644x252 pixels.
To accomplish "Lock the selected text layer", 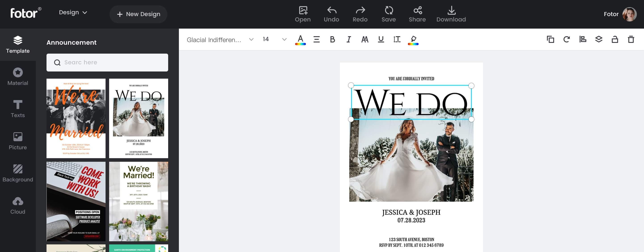I will pos(615,39).
